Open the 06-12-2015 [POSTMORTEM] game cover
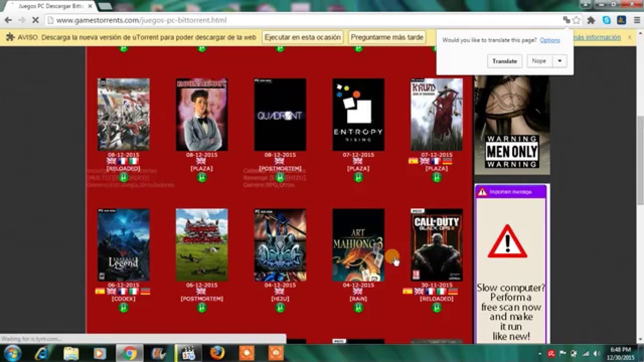 (x=202, y=245)
